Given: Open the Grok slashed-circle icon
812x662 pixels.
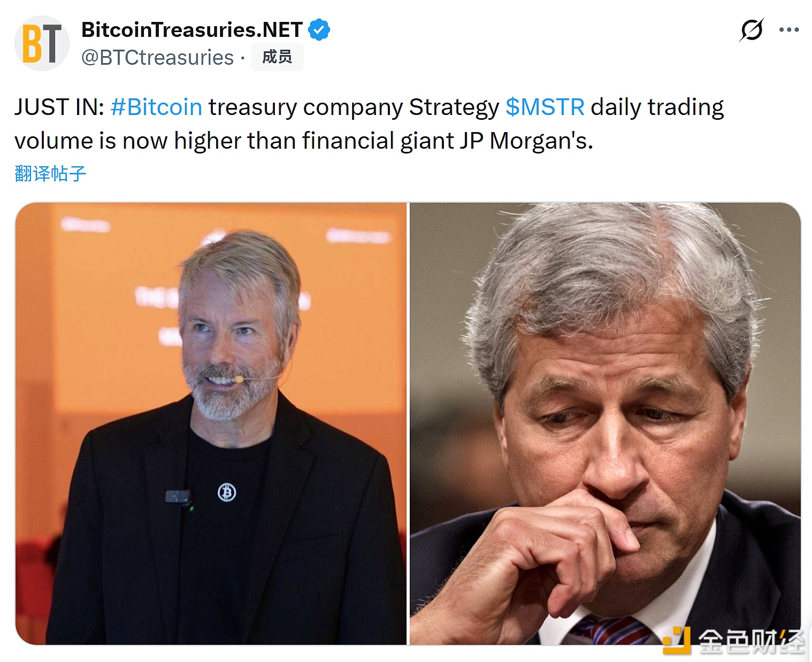Looking at the screenshot, I should [x=751, y=30].
